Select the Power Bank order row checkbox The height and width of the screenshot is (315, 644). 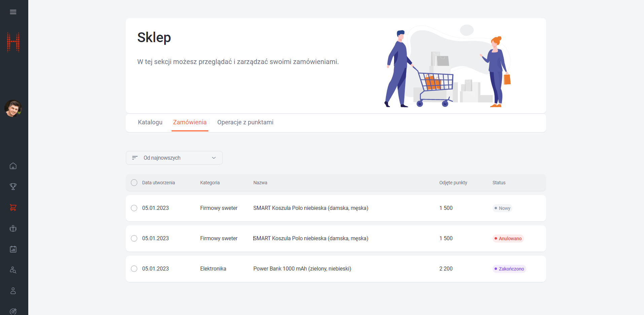coord(134,269)
